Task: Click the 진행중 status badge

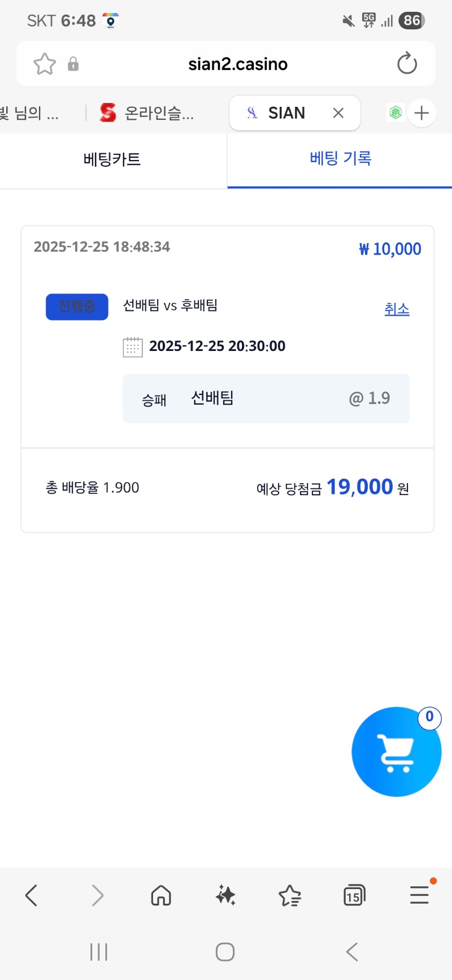Action: [77, 307]
